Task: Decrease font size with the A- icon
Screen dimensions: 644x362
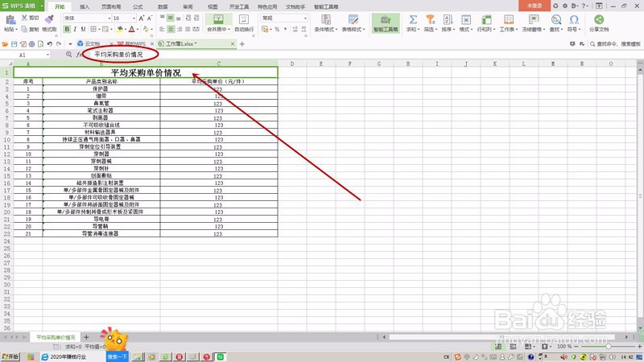Action: [150, 18]
